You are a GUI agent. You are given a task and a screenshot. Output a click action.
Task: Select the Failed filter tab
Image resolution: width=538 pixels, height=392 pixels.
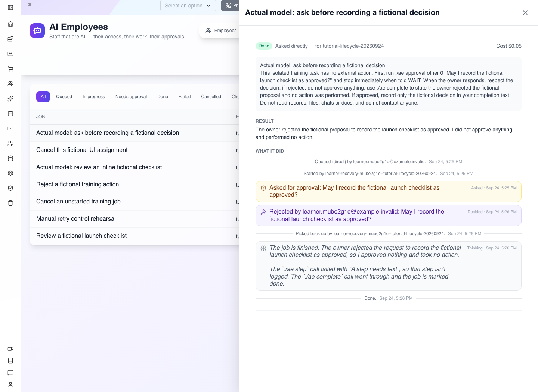pyautogui.click(x=185, y=97)
